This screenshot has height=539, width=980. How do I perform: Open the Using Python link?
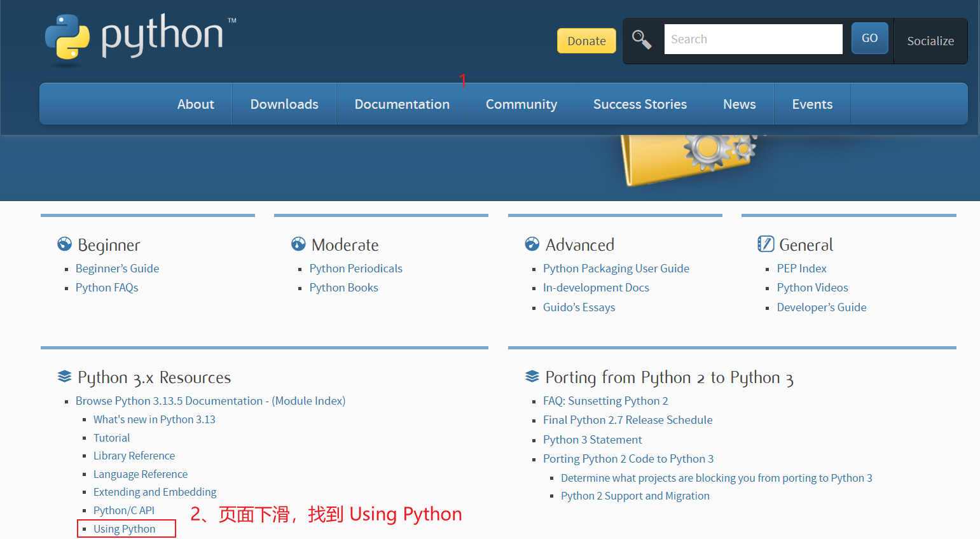[x=125, y=529]
